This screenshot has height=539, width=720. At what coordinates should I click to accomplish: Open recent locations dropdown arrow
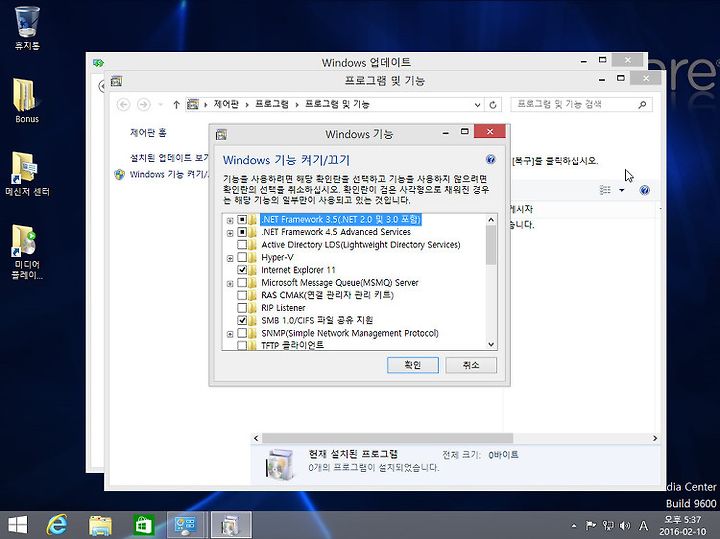point(160,105)
